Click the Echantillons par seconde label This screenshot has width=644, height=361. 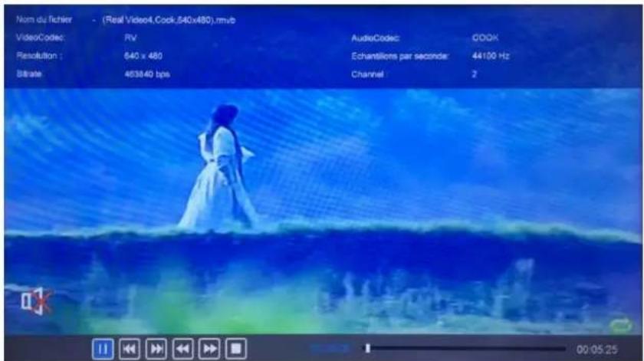point(400,56)
